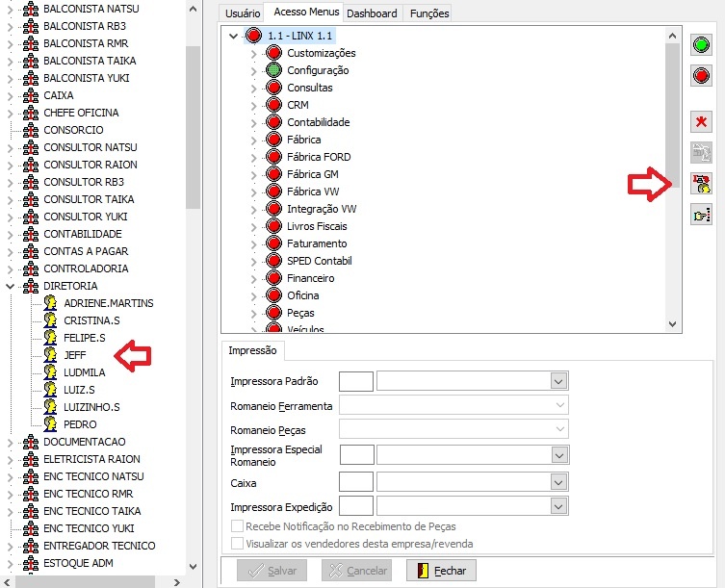The image size is (725, 588).
Task: Click the group icon beside ESTOQUE ADM
Action: [31, 563]
